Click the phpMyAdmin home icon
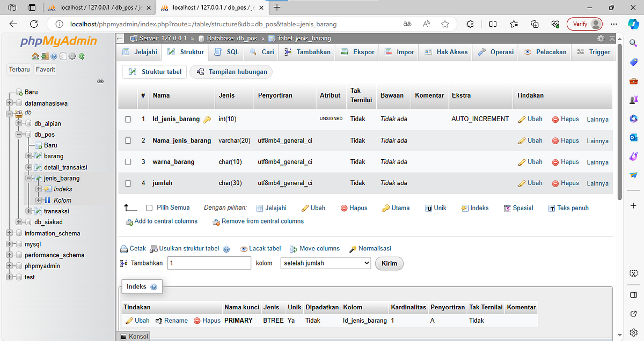Screen dimensions: 644x341 click(35, 56)
